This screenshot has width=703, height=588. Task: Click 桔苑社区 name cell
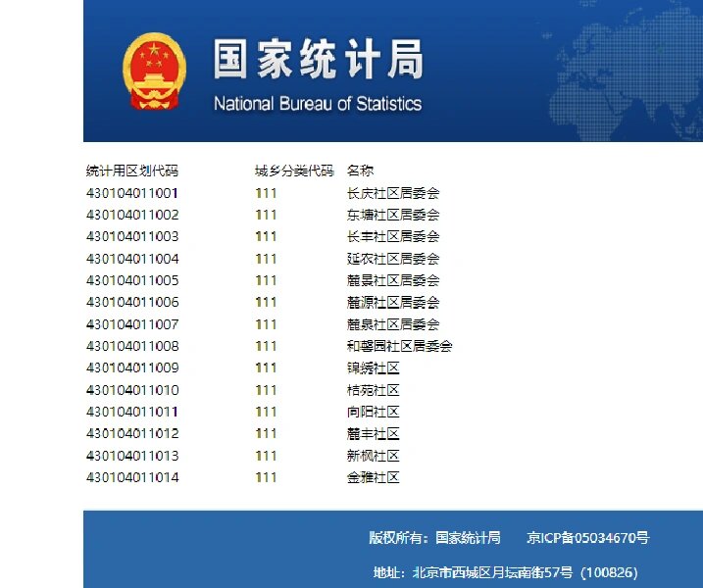point(373,390)
